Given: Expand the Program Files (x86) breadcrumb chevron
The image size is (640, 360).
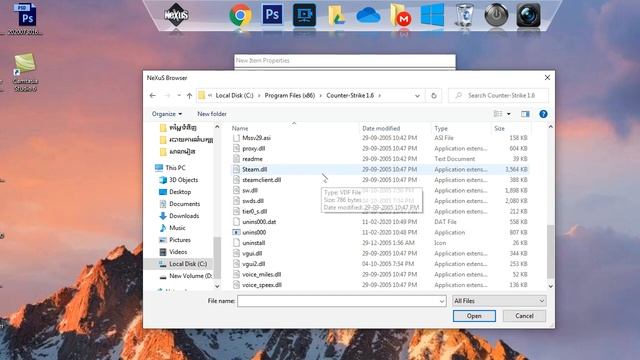Looking at the screenshot, I should [320, 96].
